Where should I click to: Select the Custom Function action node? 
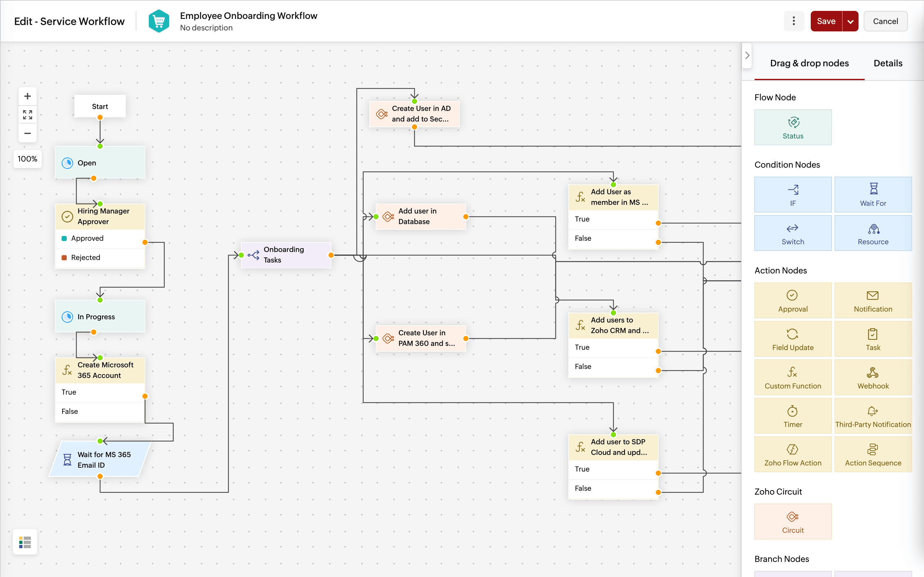click(x=793, y=377)
